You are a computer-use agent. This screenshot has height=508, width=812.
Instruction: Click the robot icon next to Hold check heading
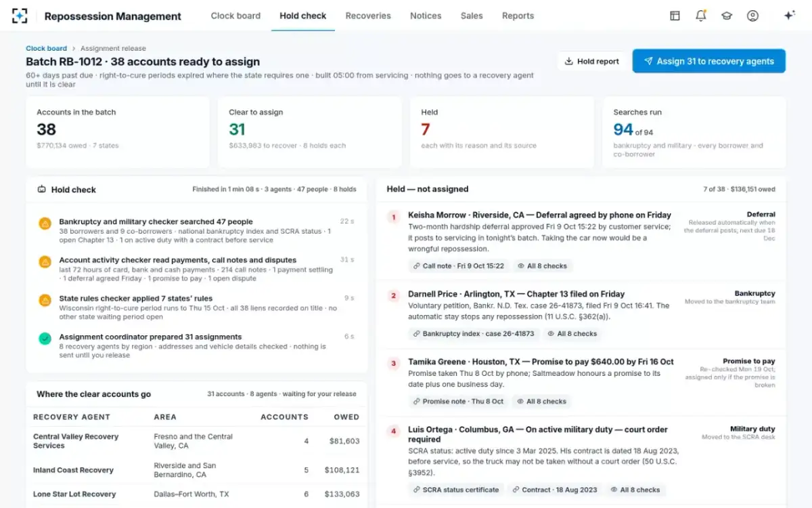tap(41, 190)
